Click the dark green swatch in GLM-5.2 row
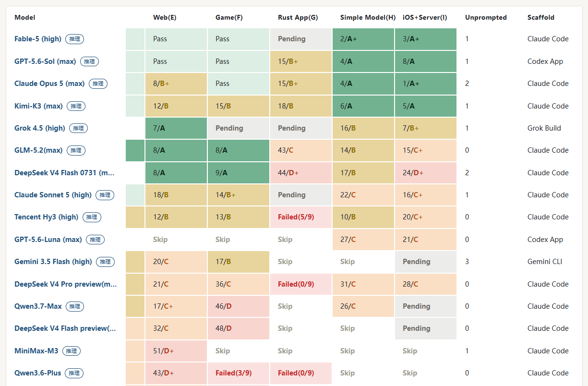The width and height of the screenshot is (588, 386). (x=135, y=150)
